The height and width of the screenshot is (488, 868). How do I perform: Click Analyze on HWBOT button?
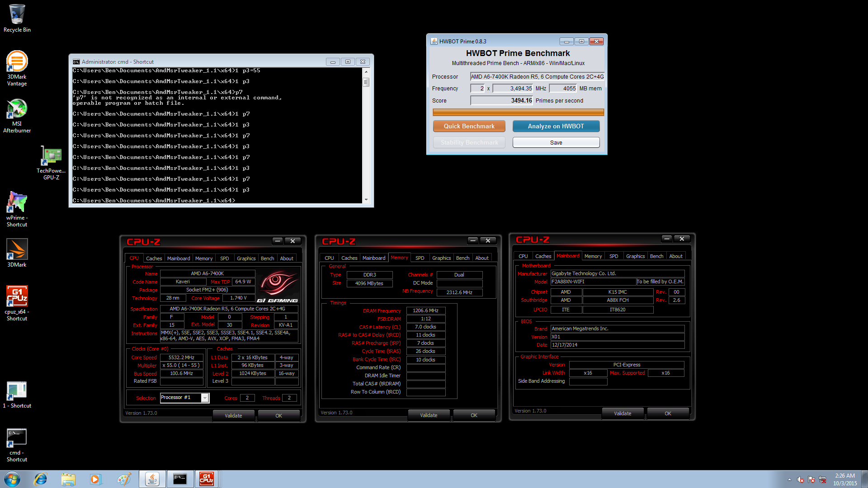[x=556, y=126]
